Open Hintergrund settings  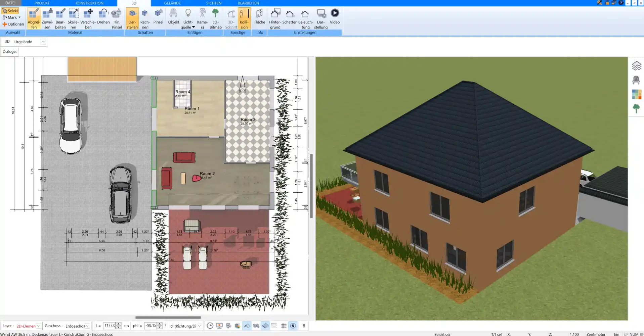tap(275, 18)
